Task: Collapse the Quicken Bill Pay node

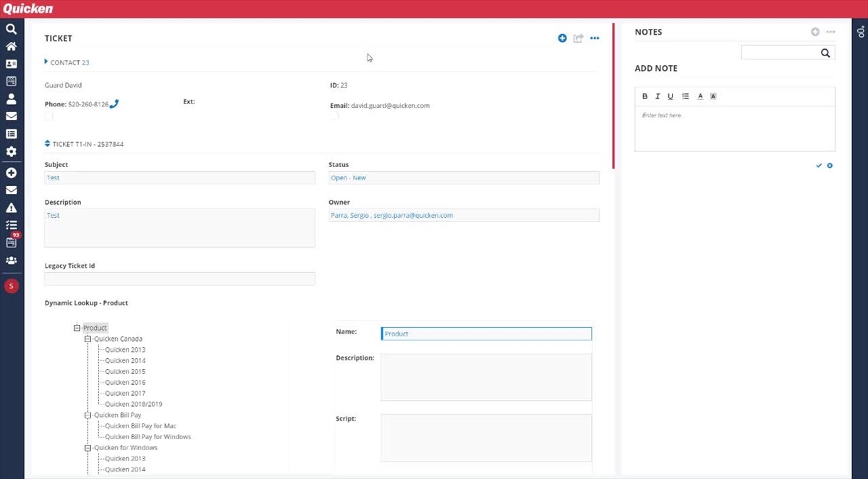Action: (88, 415)
